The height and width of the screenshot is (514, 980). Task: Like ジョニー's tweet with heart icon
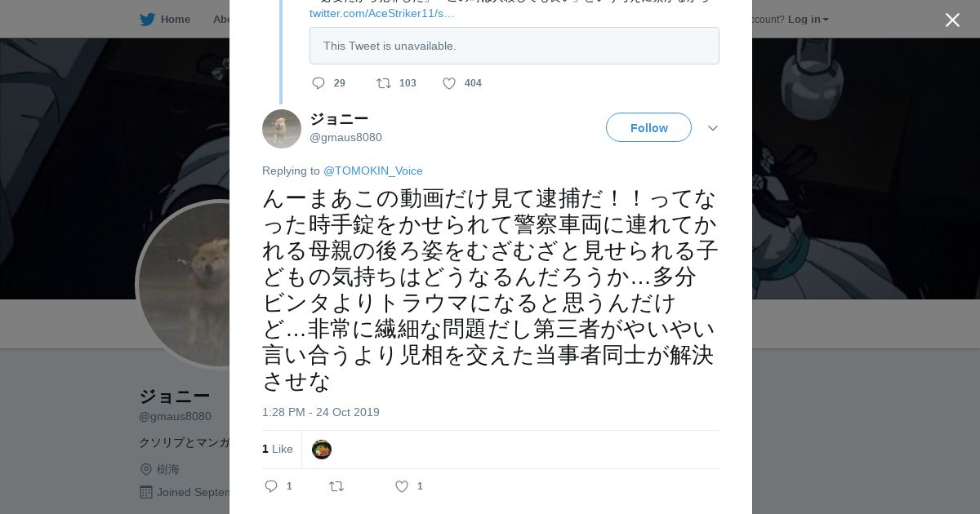(x=402, y=486)
